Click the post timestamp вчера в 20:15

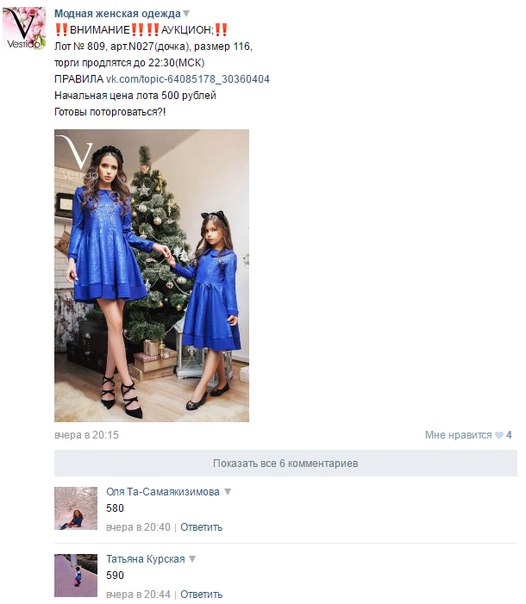click(86, 435)
